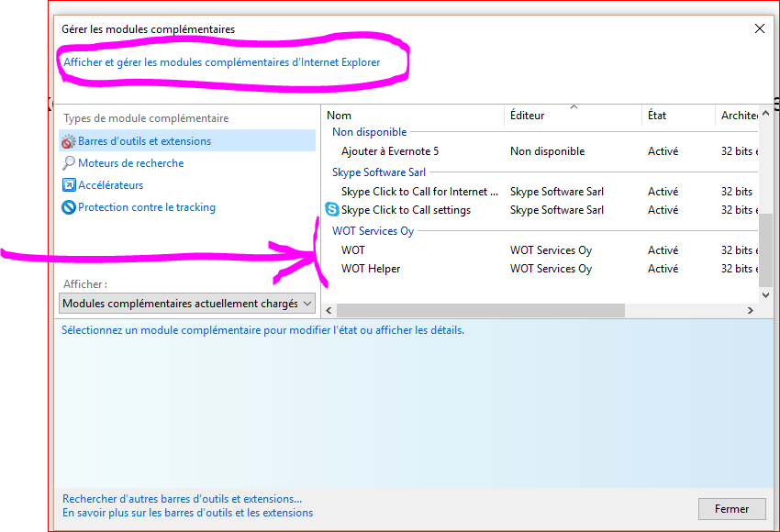Viewport: 780px width, 532px height.
Task: Click the Skype icon beside Click to Call settings
Action: coord(332,209)
